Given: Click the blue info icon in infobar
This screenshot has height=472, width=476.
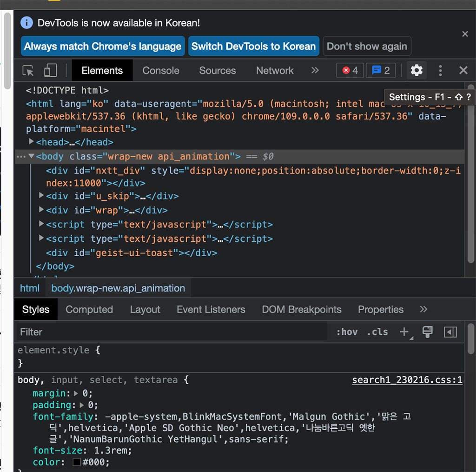Looking at the screenshot, I should (26, 23).
